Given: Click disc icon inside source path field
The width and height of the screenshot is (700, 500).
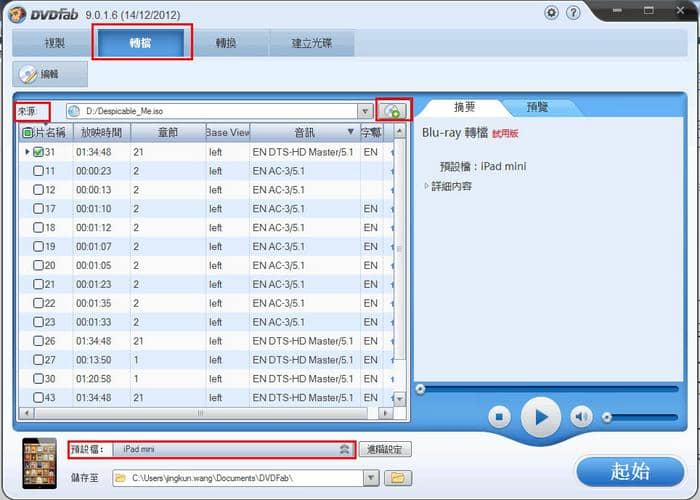Looking at the screenshot, I should [75, 111].
